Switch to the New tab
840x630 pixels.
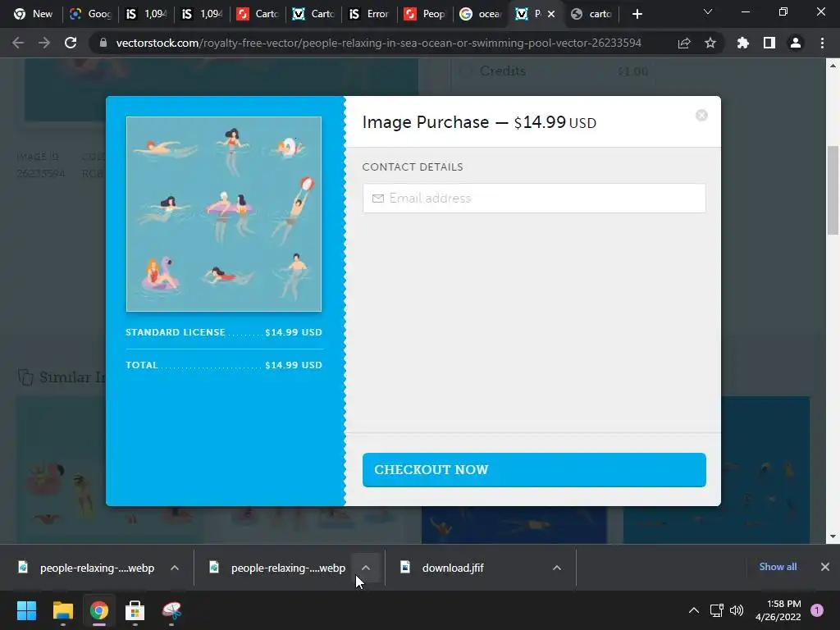pos(33,14)
